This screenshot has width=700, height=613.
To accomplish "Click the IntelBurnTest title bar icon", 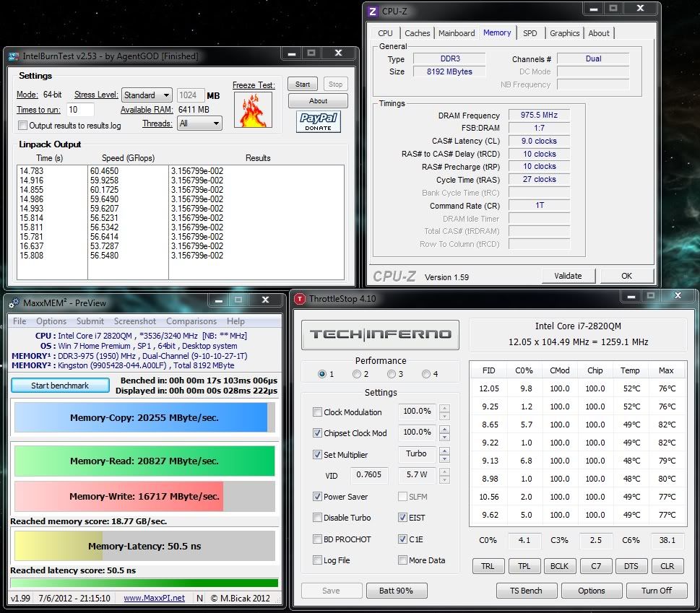I will pos(14,56).
